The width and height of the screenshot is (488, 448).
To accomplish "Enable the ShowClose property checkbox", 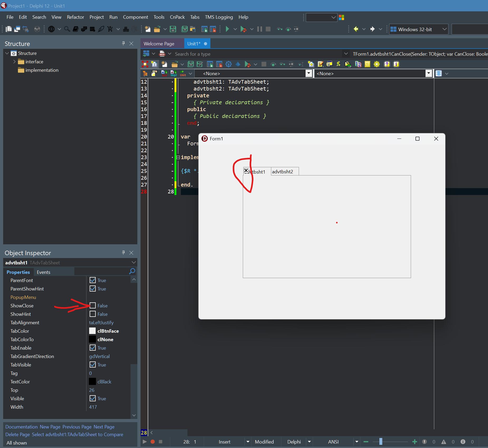I will 93,306.
